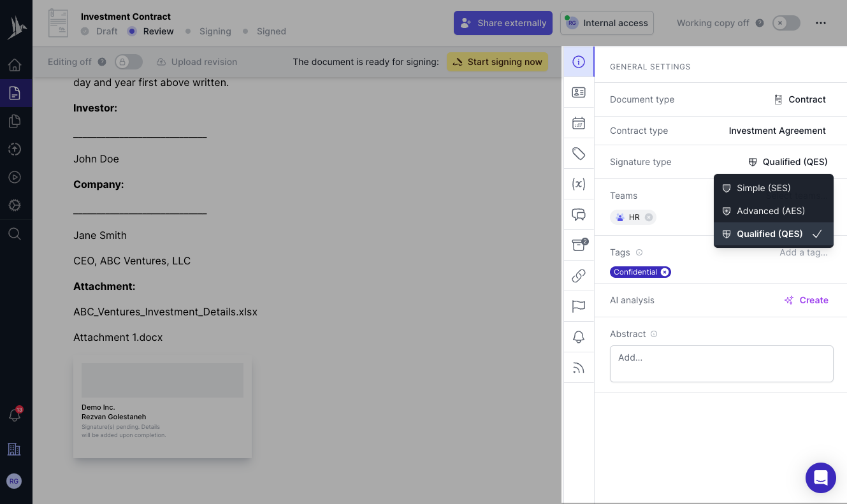
Task: Click Upload revision
Action: (197, 62)
